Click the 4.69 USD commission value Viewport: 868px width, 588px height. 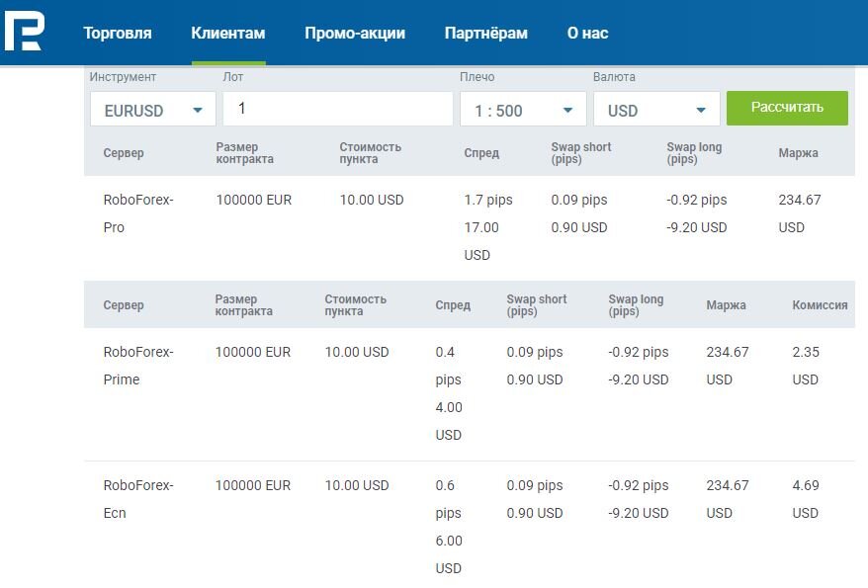click(x=806, y=499)
